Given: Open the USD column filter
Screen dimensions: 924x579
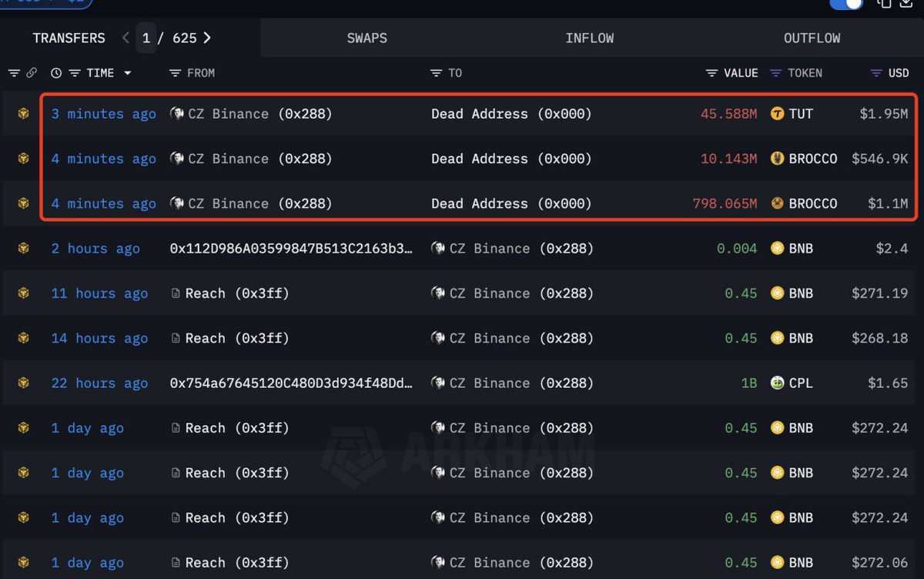Looking at the screenshot, I should click(x=876, y=73).
